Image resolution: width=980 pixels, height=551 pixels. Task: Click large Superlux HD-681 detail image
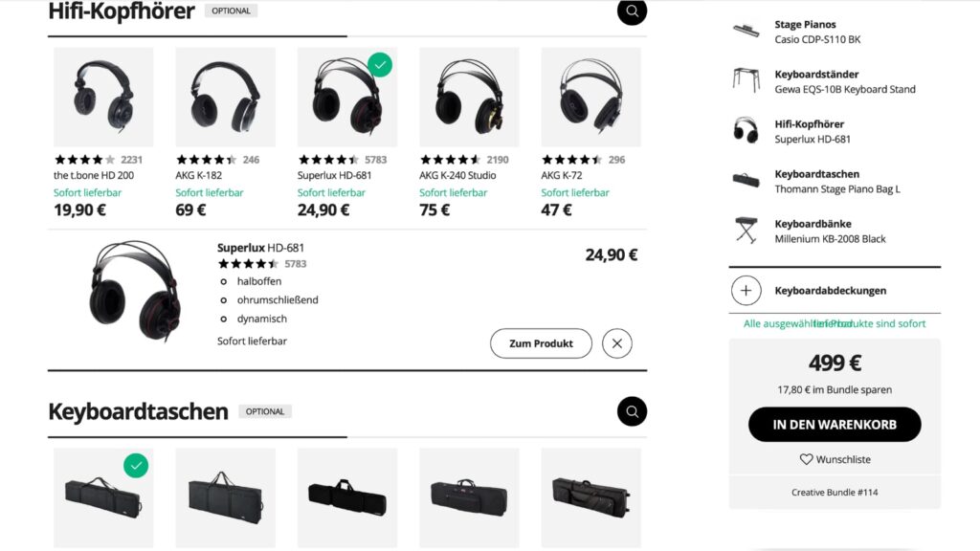point(136,292)
